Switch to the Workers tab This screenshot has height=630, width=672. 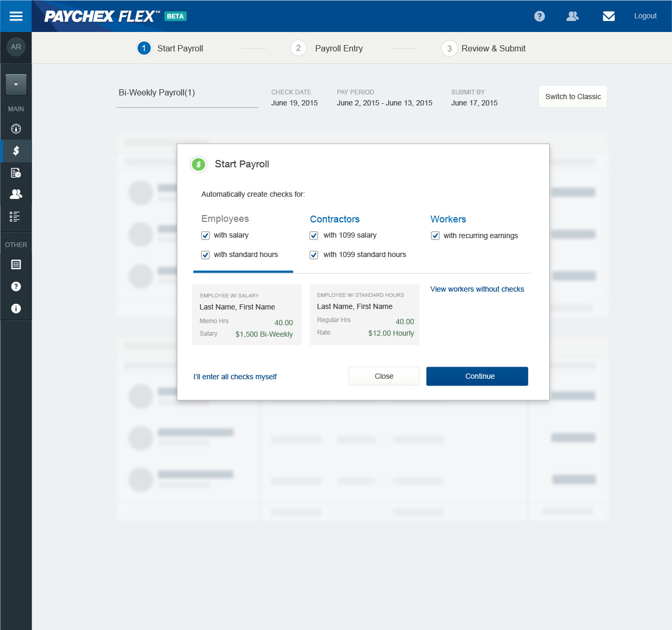[x=448, y=219]
